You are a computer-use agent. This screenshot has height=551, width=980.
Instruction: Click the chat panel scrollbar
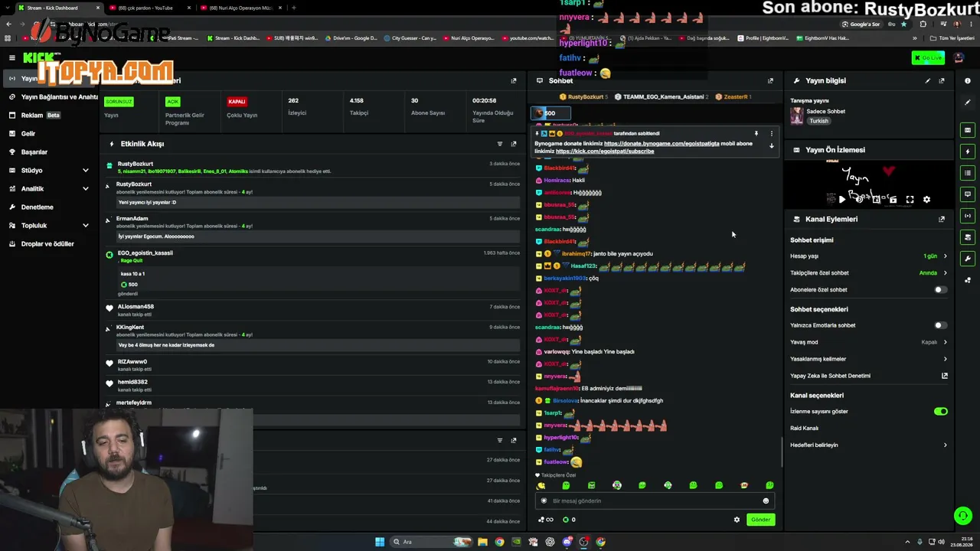(x=782, y=452)
